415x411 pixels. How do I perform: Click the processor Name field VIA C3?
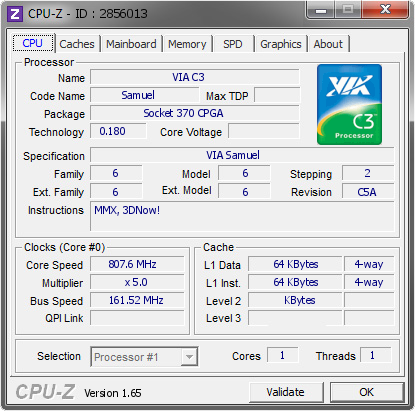[195, 77]
